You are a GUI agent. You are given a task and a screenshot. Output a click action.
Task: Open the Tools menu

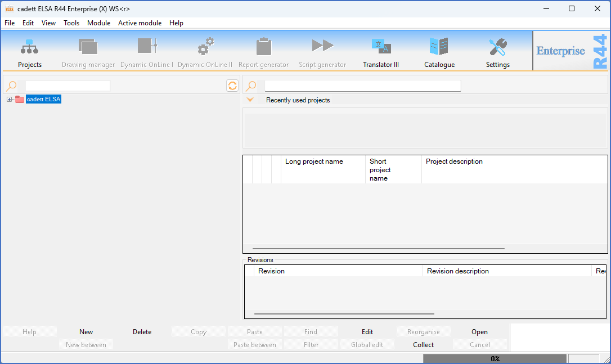71,23
